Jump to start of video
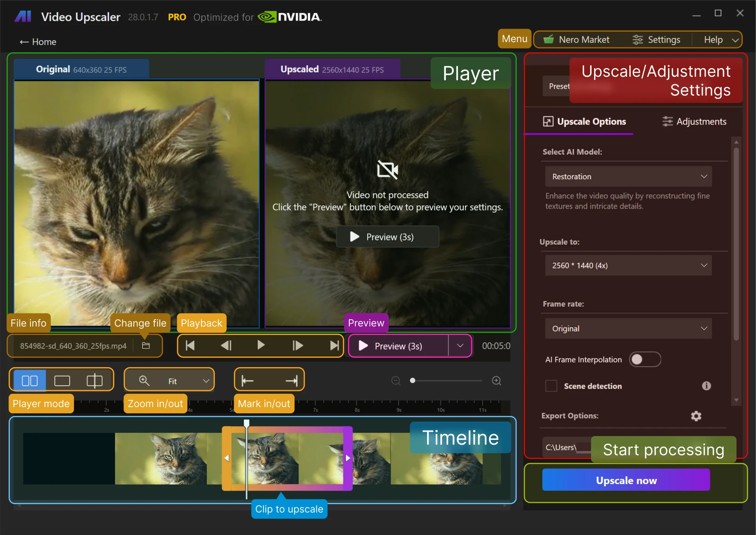This screenshot has height=535, width=756. [x=190, y=346]
